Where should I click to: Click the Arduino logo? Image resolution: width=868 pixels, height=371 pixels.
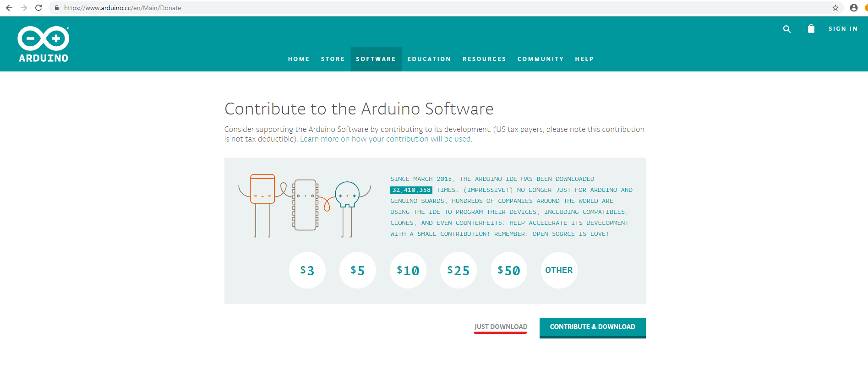(x=44, y=44)
